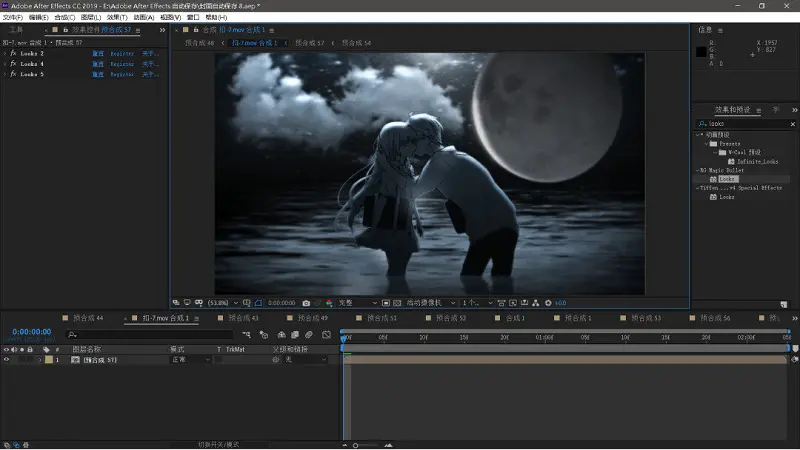Open the 活动摄像机 camera view dropdown
800x450 pixels.
[430, 303]
